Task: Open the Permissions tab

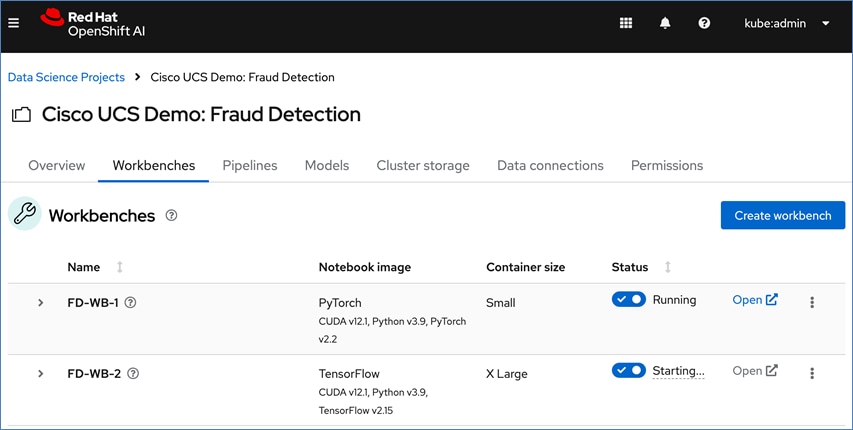Action: 667,165
